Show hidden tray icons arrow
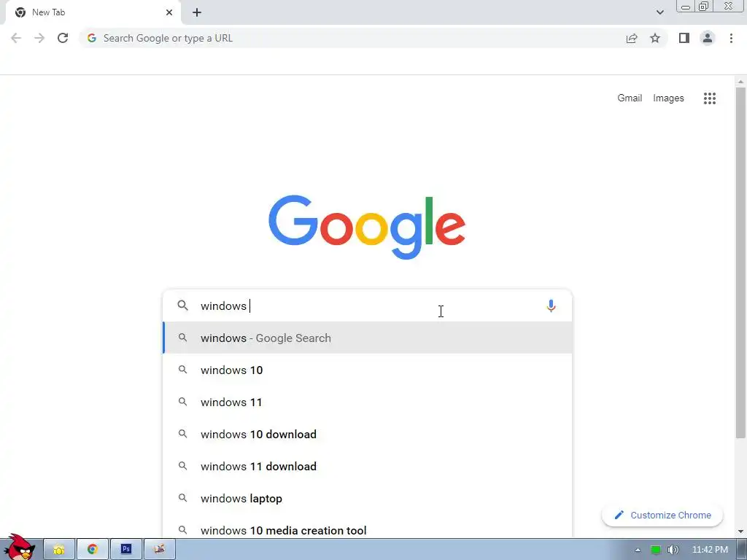This screenshot has width=747, height=560. click(638, 550)
